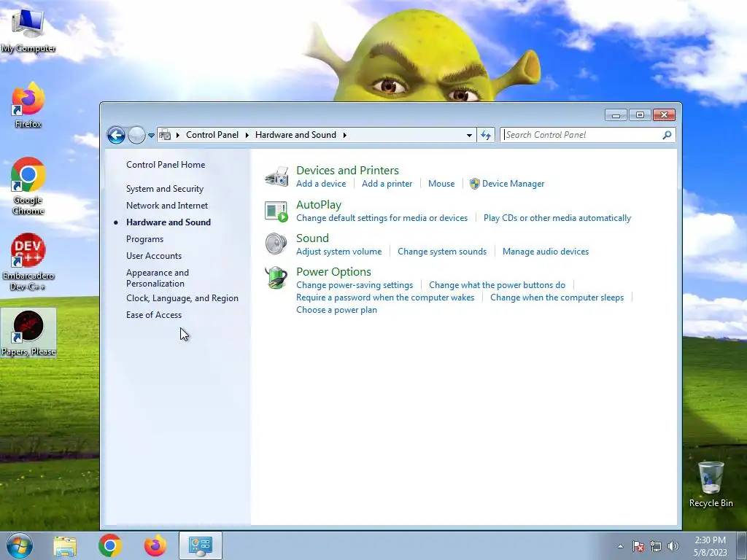Open AutoPlay heading link
747x560 pixels.
pos(319,204)
